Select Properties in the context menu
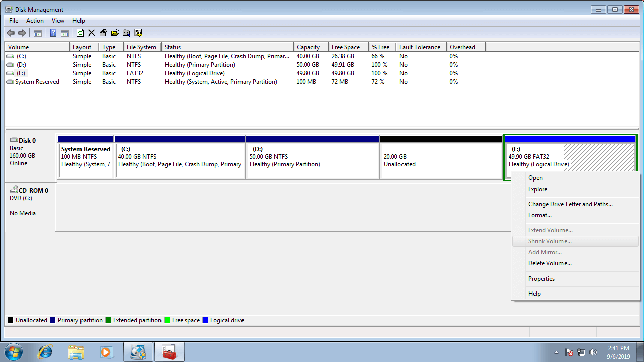Screen dimensions: 644x362 (541, 279)
